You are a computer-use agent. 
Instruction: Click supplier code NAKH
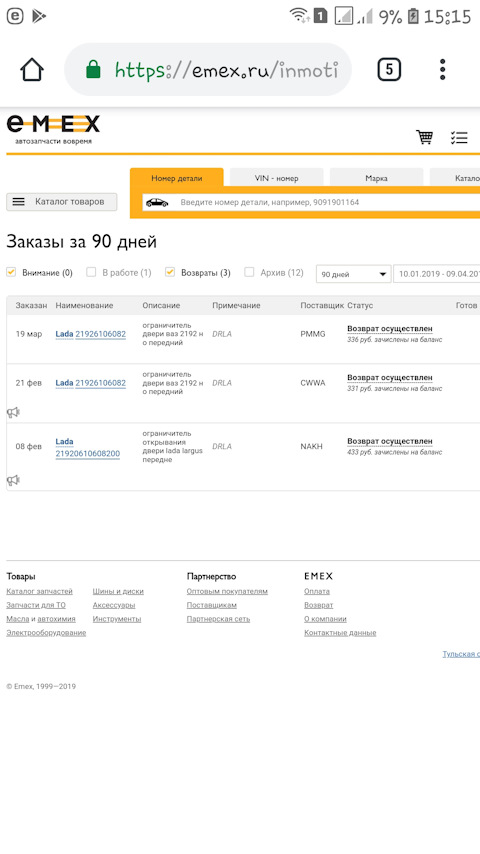(x=312, y=447)
